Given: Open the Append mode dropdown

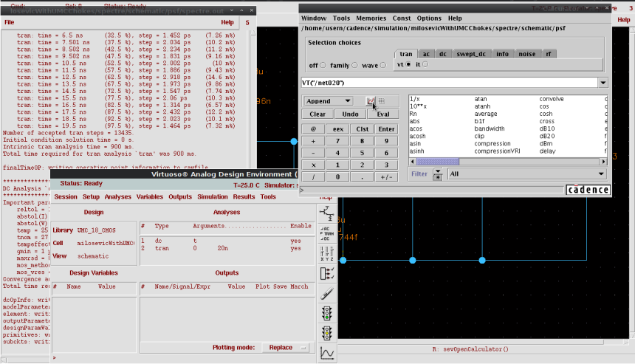Looking at the screenshot, I should pos(328,101).
